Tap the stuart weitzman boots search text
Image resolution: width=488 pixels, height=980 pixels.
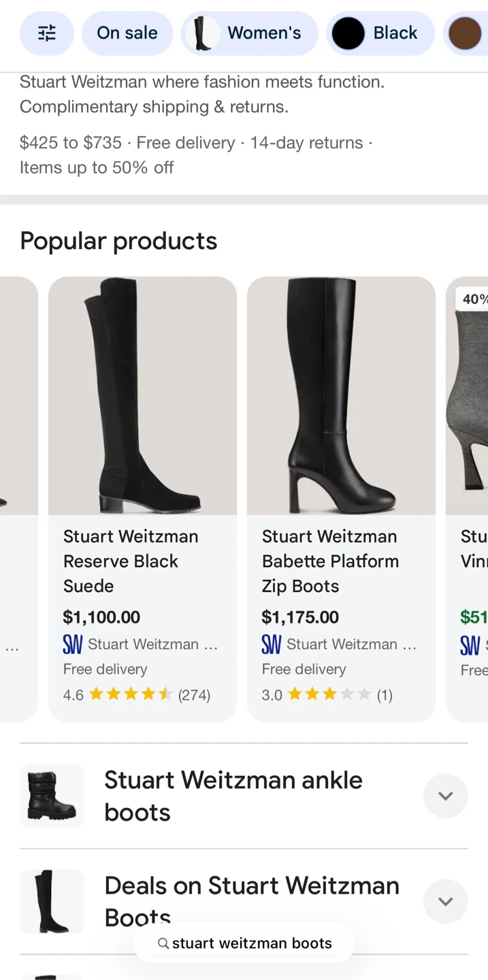[252, 943]
